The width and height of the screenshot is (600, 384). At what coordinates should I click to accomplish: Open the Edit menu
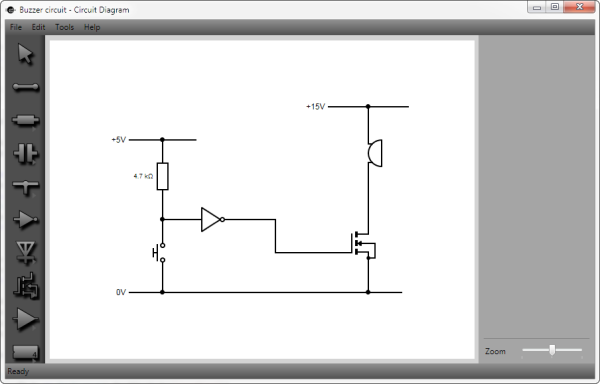pyautogui.click(x=38, y=27)
